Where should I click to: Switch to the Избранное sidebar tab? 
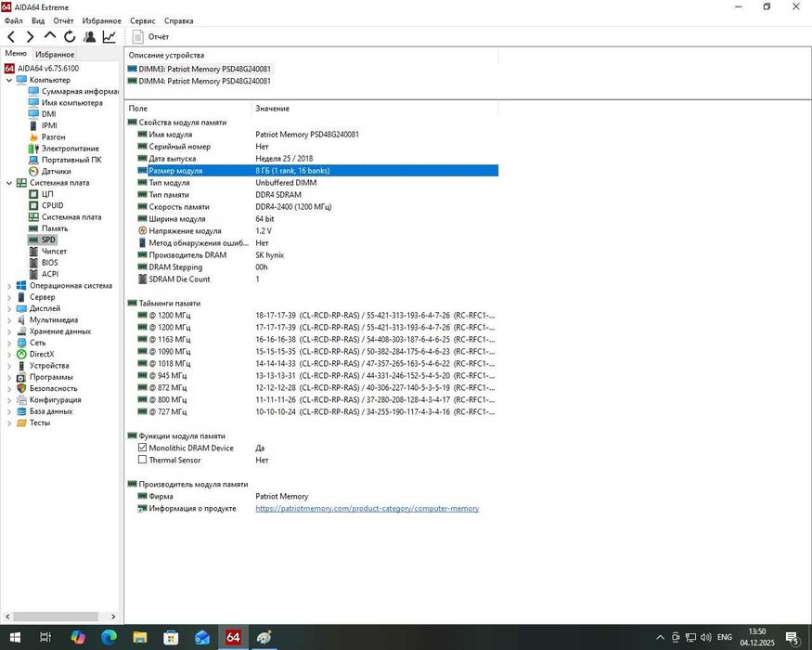(55, 55)
